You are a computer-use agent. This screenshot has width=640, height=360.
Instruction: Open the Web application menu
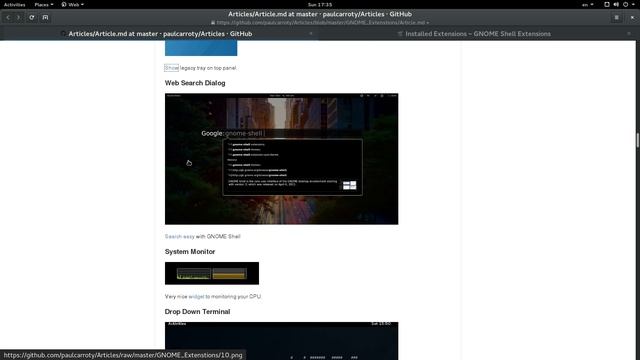[73, 4]
